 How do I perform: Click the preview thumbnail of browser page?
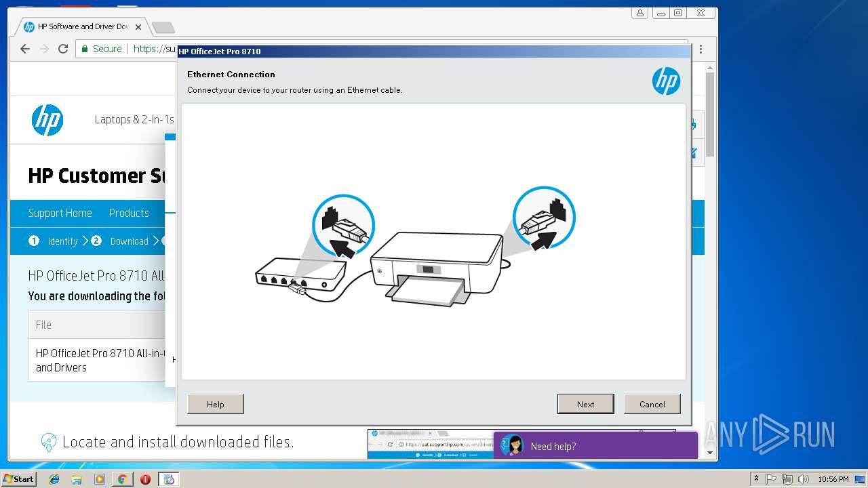point(430,444)
